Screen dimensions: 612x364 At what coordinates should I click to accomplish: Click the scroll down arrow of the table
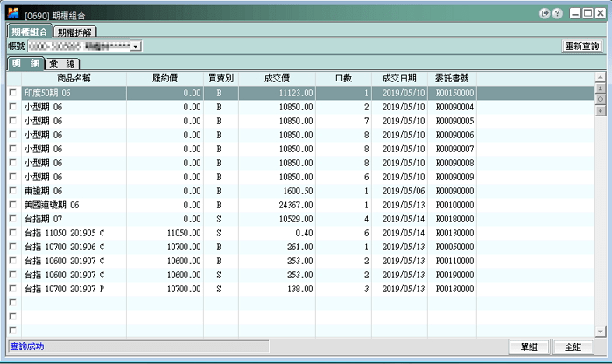pos(600,332)
